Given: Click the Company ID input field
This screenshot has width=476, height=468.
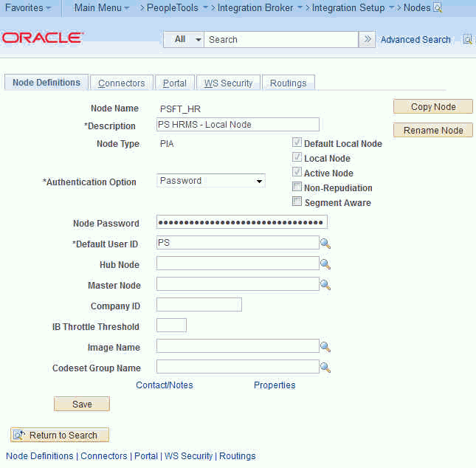Looking at the screenshot, I should click(199, 305).
